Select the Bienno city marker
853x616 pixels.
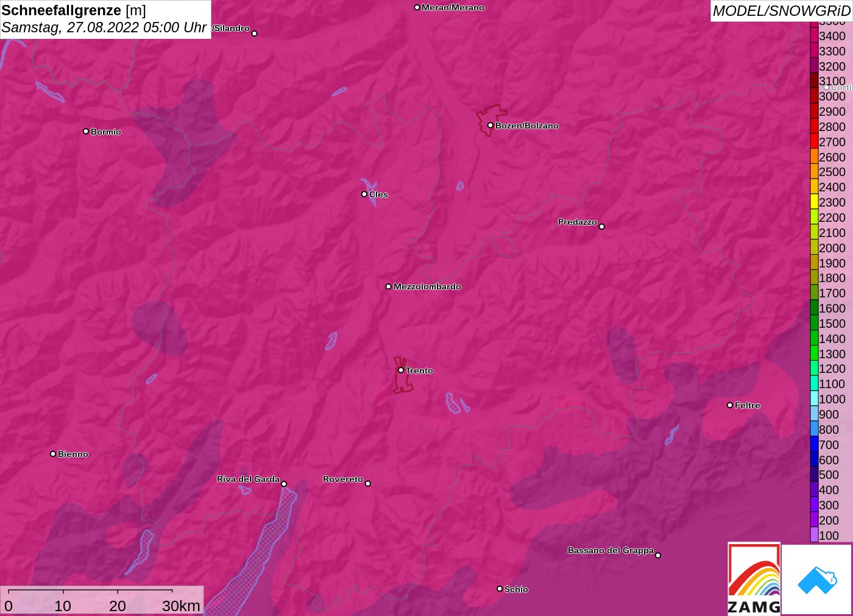coord(53,453)
